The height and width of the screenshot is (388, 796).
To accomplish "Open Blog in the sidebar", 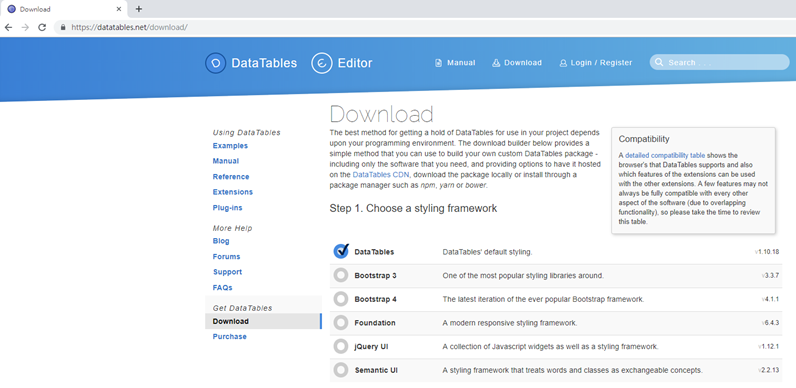I will coord(221,241).
